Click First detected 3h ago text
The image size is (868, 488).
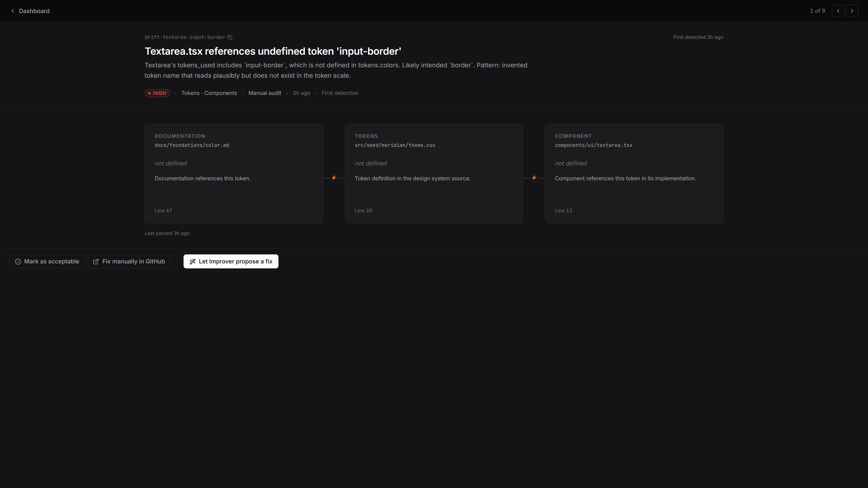click(698, 37)
